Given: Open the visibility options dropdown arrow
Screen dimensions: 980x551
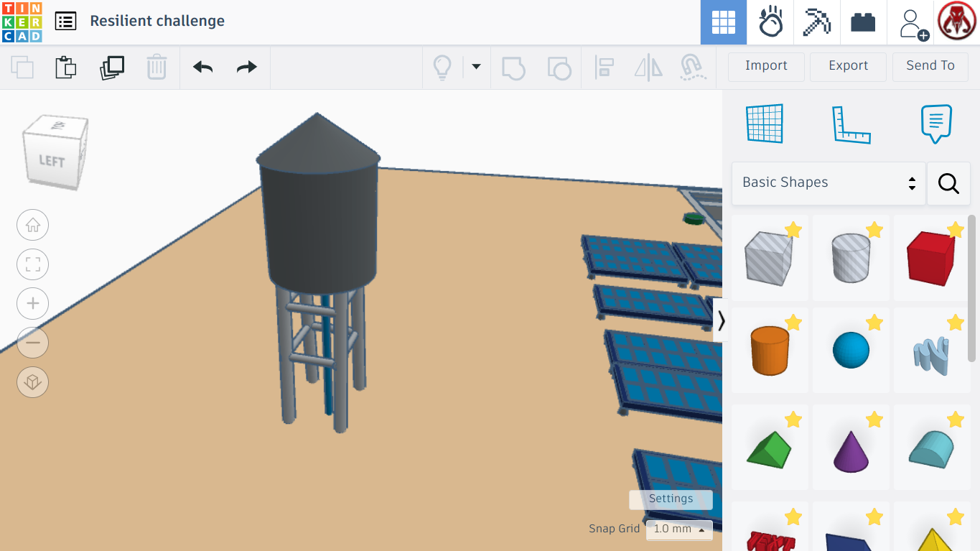Looking at the screenshot, I should [x=475, y=67].
